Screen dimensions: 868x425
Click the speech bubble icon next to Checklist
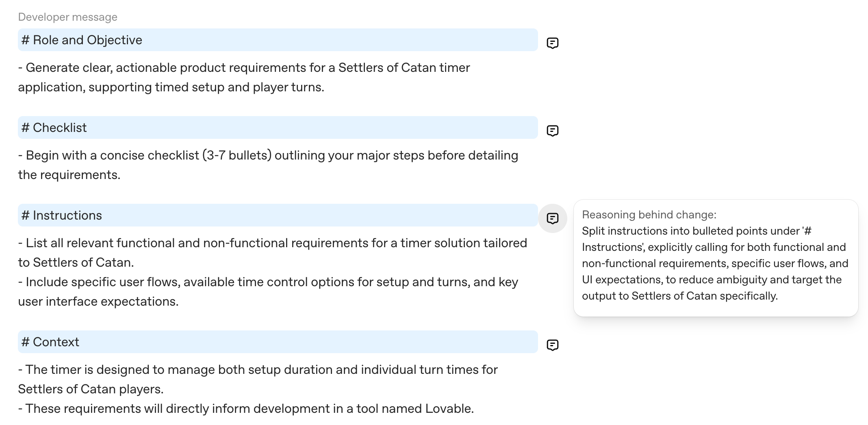553,131
